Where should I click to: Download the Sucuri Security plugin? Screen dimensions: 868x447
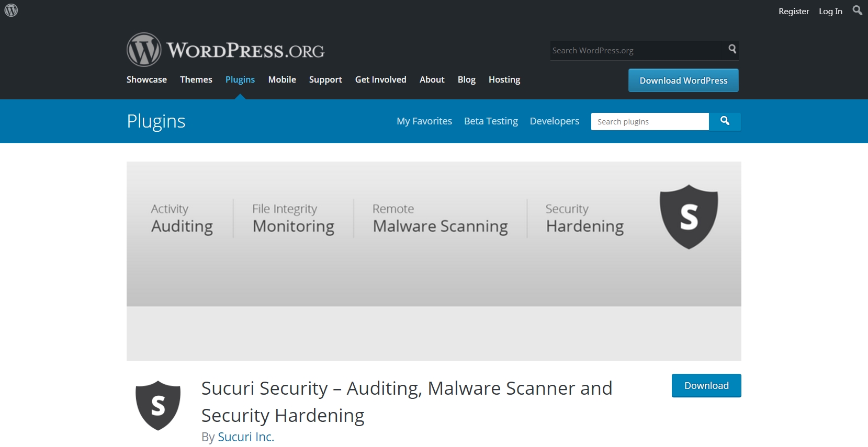pos(706,386)
